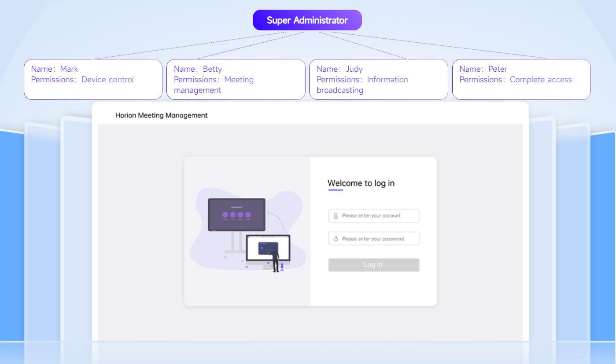Click the password input field
Viewport: 616px width, 364px height.
point(373,238)
